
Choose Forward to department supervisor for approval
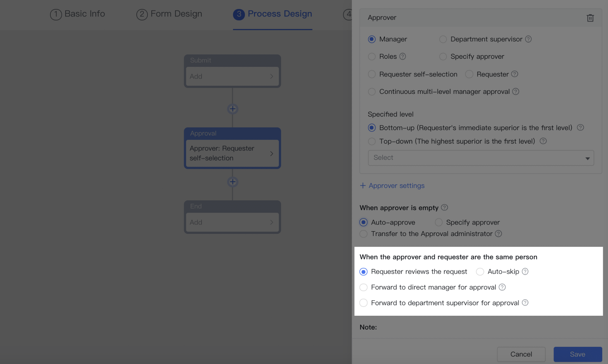[x=364, y=303]
